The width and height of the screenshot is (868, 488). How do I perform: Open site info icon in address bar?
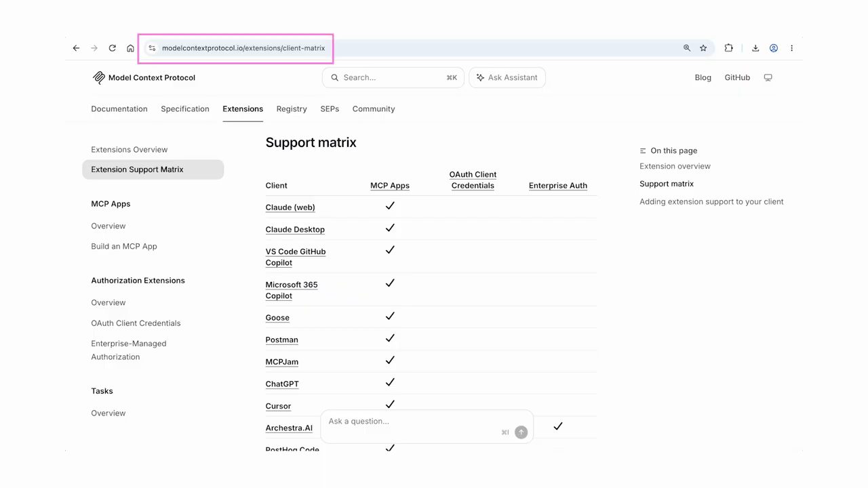(152, 48)
